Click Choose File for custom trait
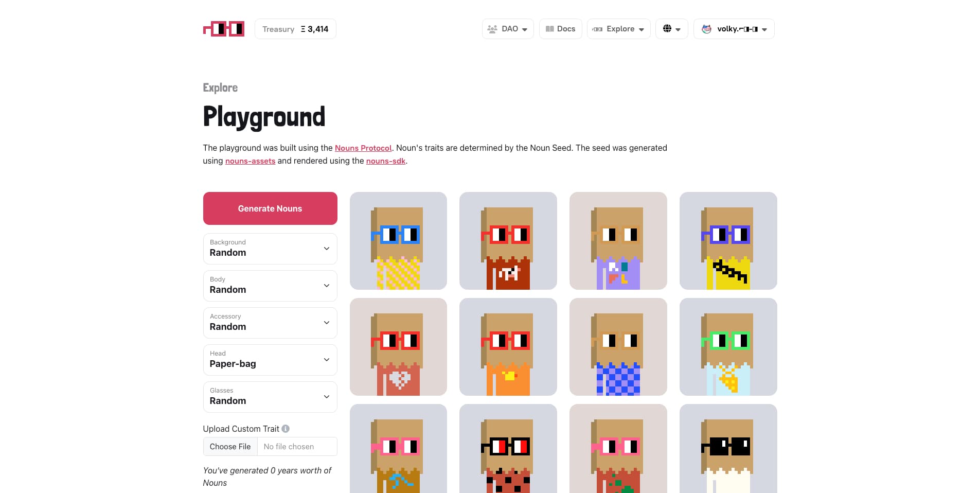This screenshot has width=980, height=493. [230, 447]
